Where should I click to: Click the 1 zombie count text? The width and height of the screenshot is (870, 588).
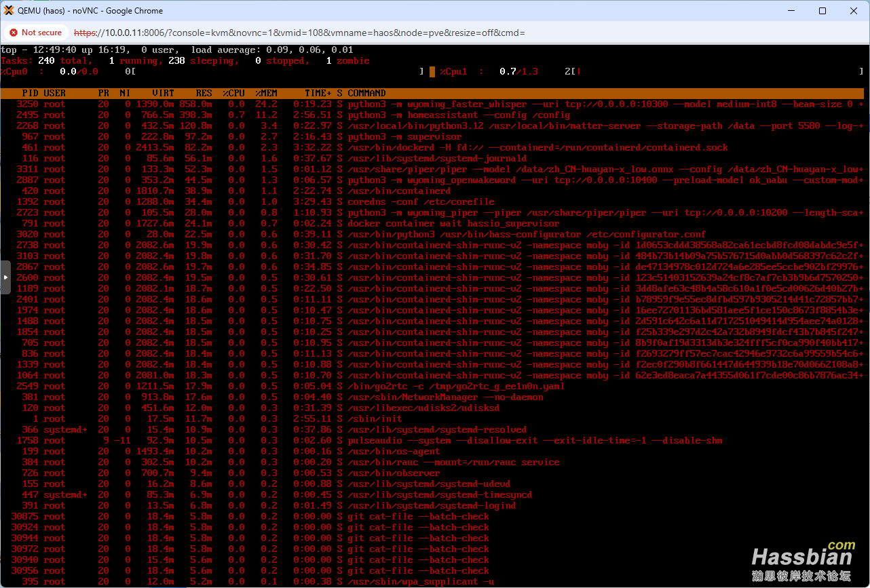347,60
